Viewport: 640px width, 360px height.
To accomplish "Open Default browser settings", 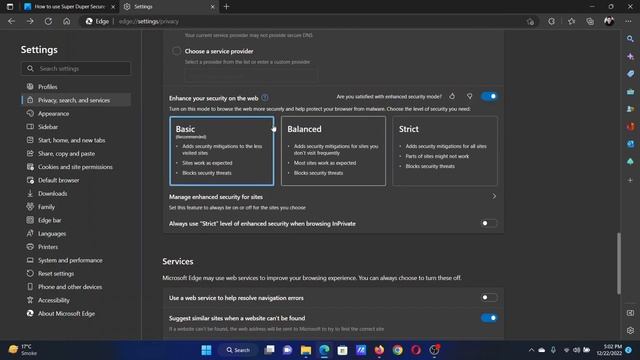I will tap(58, 180).
